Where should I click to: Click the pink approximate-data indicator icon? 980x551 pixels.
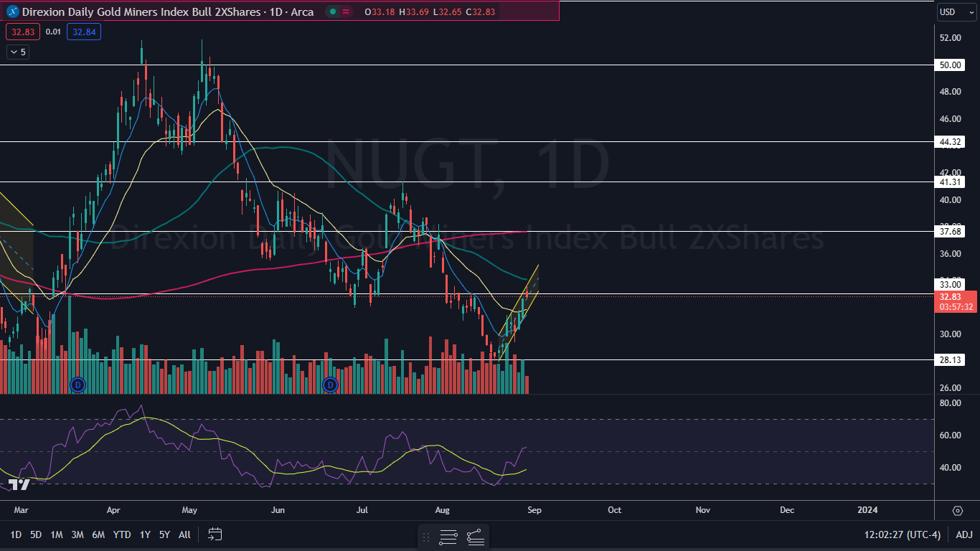(347, 11)
